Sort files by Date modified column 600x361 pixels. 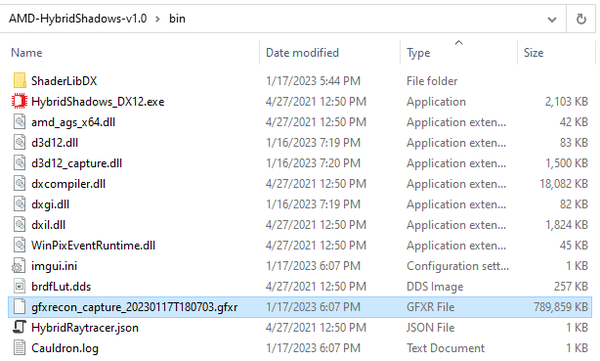tap(302, 53)
